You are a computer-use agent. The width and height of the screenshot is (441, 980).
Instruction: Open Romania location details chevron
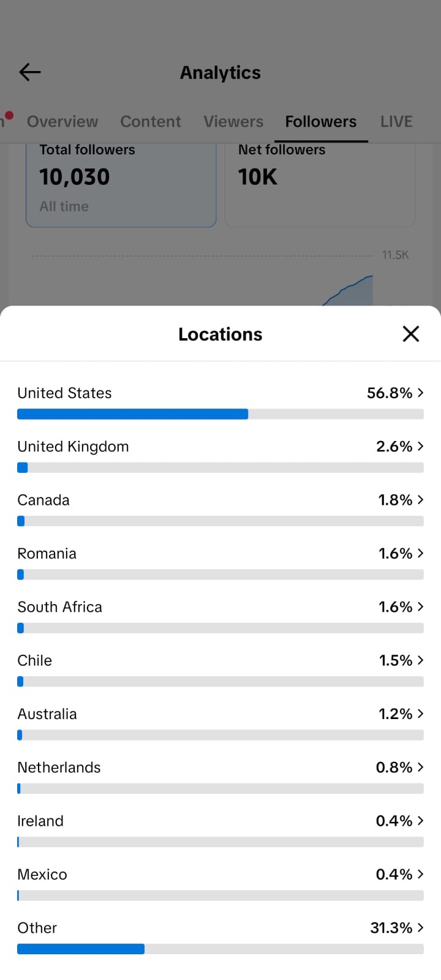tap(420, 553)
